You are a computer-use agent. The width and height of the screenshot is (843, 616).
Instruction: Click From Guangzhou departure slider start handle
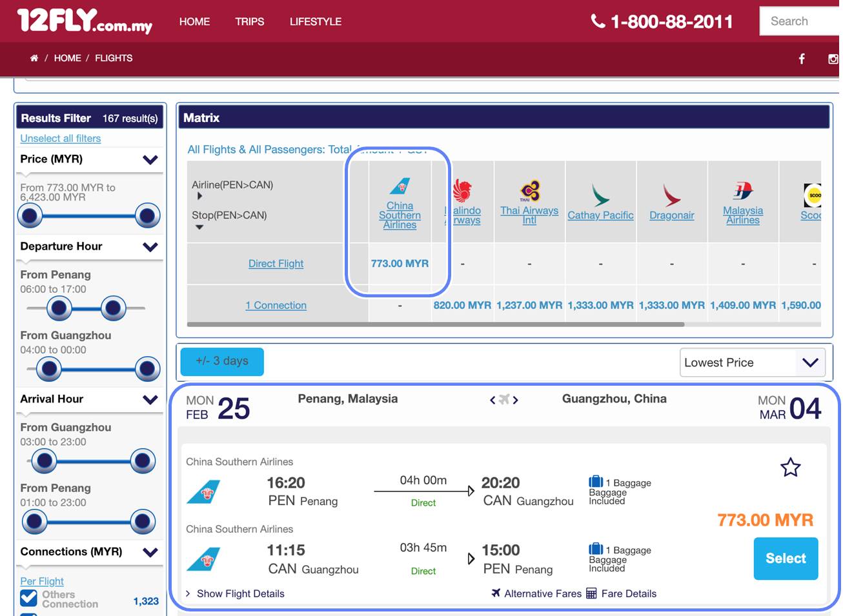click(48, 369)
